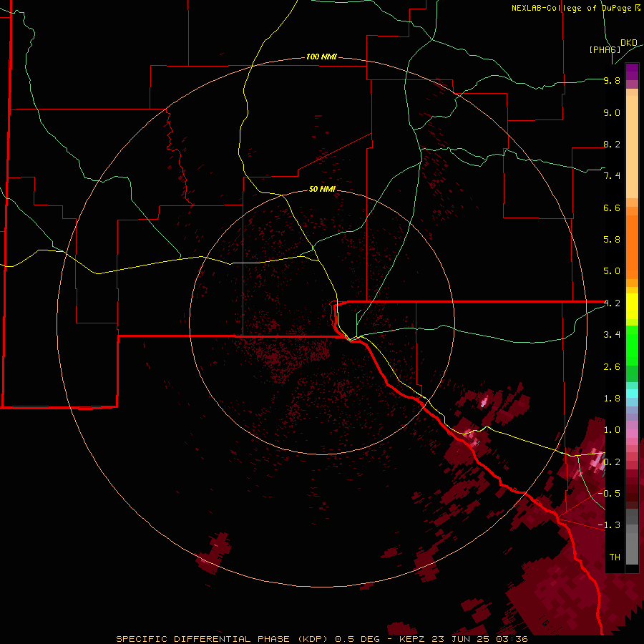Click the TH label on color scale

pos(615,557)
